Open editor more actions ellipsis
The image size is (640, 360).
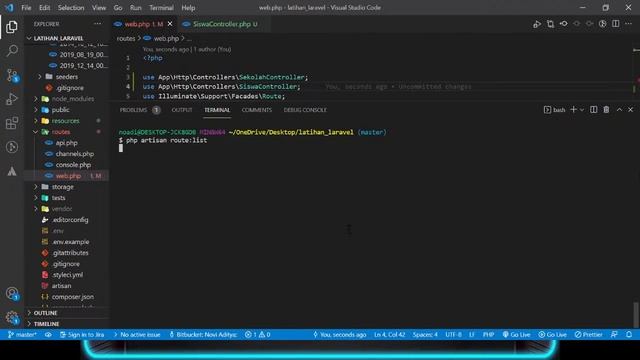629,24
